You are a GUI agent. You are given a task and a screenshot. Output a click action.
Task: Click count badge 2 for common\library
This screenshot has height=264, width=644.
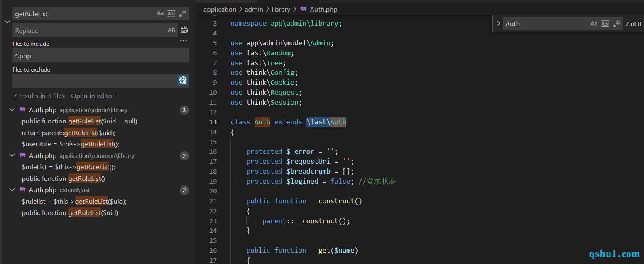tap(184, 156)
